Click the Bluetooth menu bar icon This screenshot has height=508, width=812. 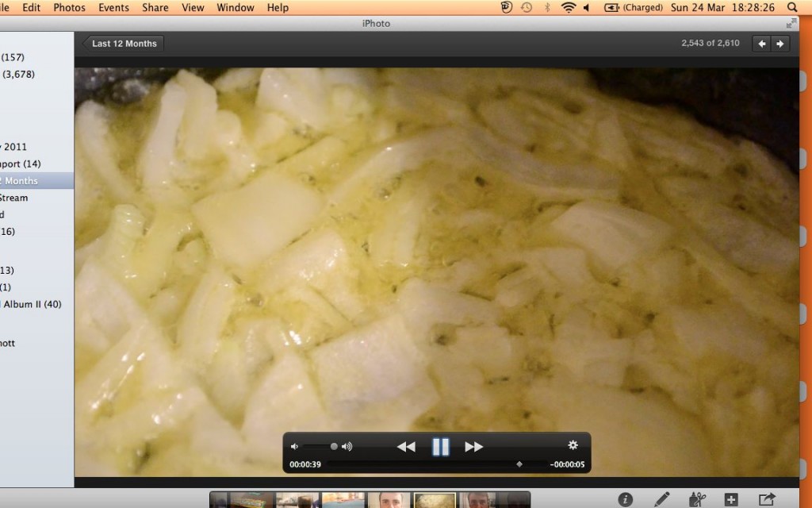point(547,7)
